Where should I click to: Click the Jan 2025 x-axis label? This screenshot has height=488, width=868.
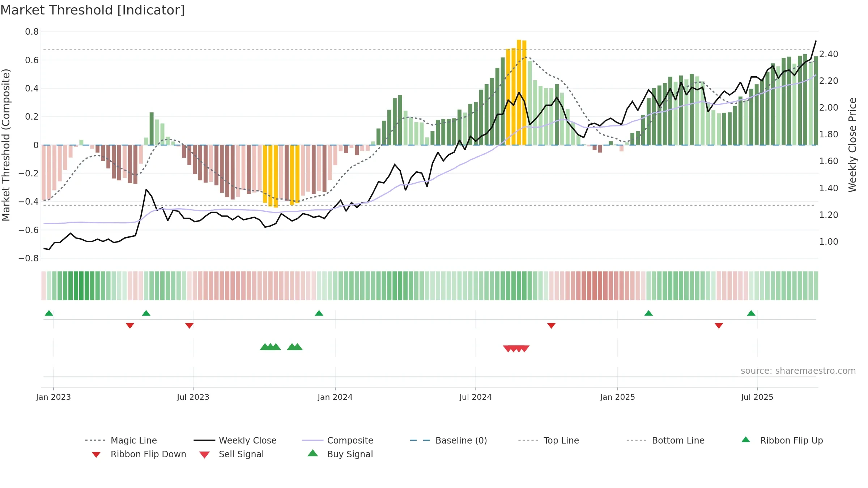(618, 397)
